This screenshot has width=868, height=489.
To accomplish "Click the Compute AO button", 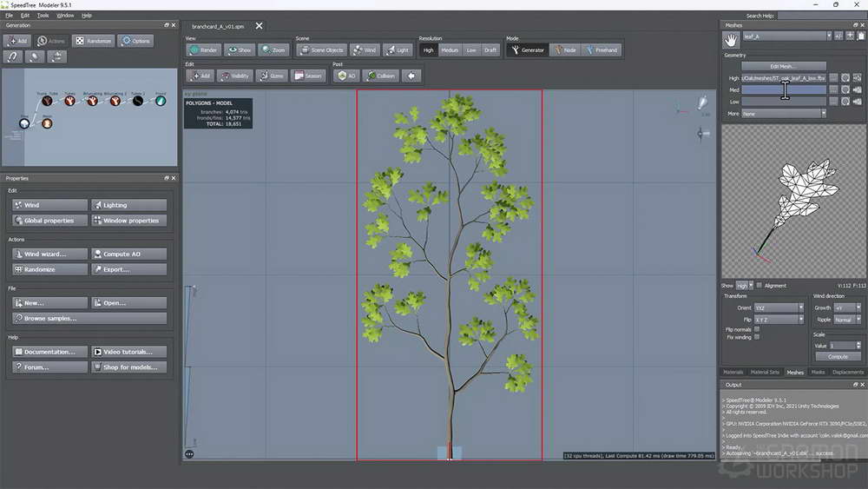I will click(129, 254).
